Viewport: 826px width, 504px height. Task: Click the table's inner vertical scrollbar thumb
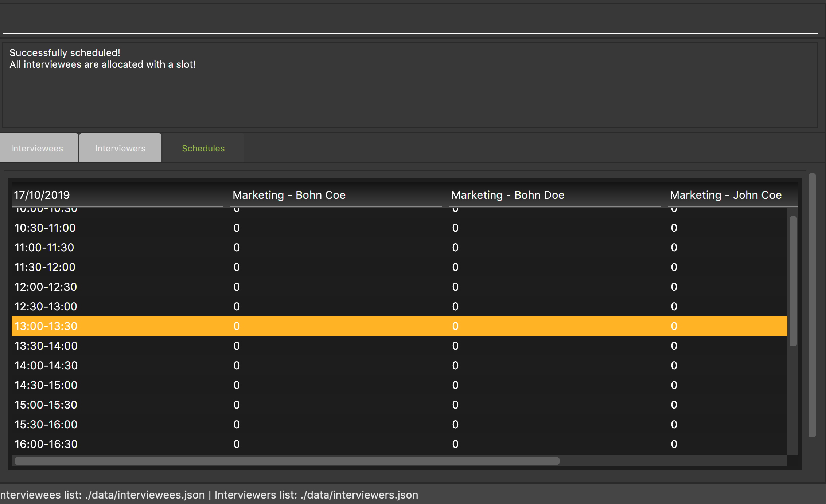793,281
